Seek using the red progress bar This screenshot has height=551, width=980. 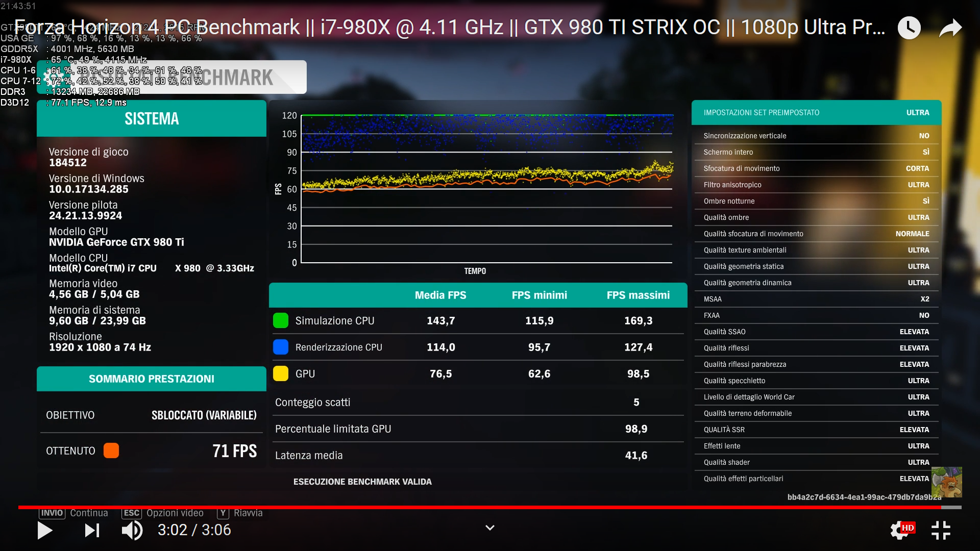click(x=480, y=507)
